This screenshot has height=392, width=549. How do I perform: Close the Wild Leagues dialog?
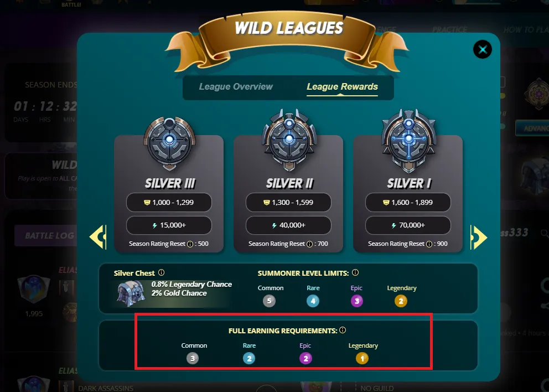coord(483,49)
